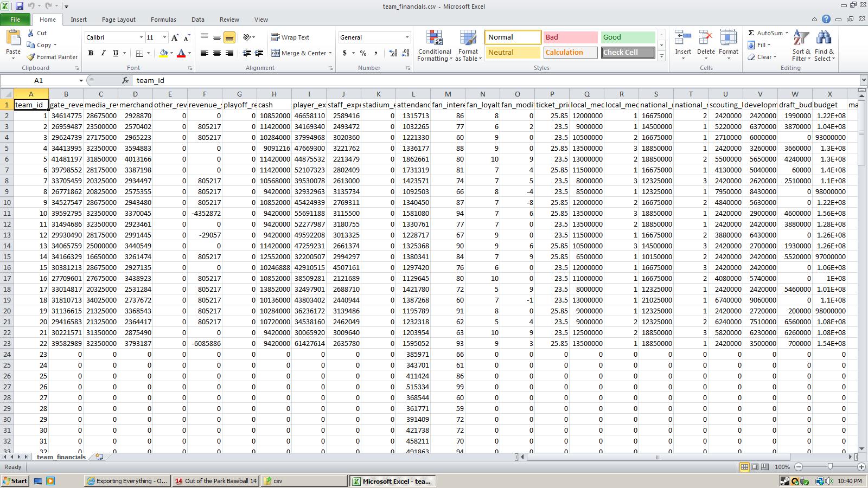Open Excel Help question mark icon

(x=826, y=20)
